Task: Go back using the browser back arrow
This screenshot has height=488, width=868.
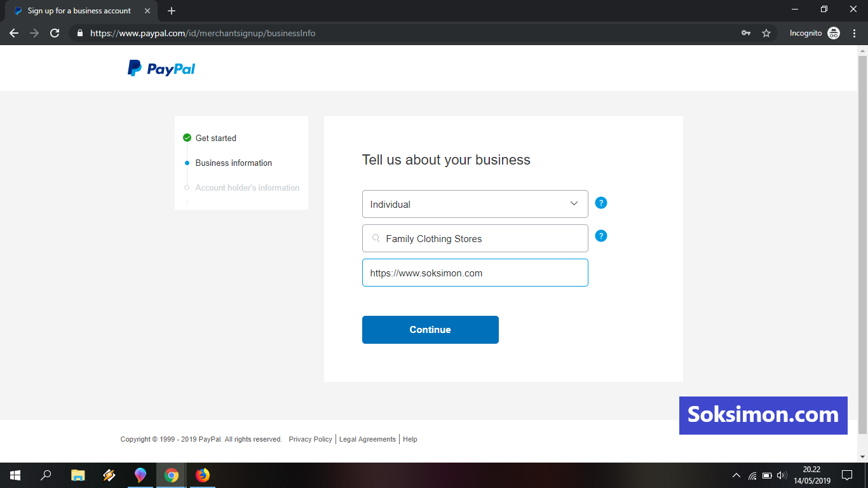Action: [x=14, y=33]
